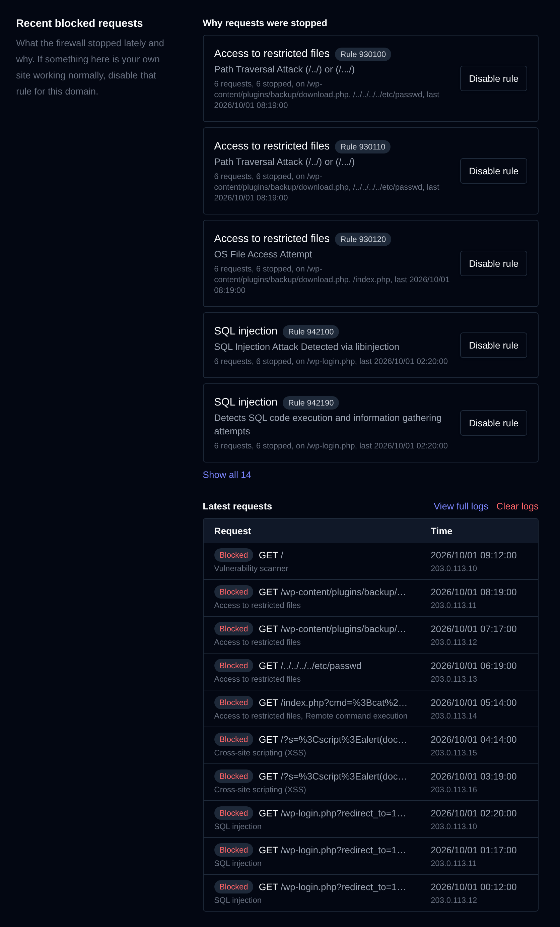Click the Rule 942100 badge
The height and width of the screenshot is (927, 560).
click(311, 332)
